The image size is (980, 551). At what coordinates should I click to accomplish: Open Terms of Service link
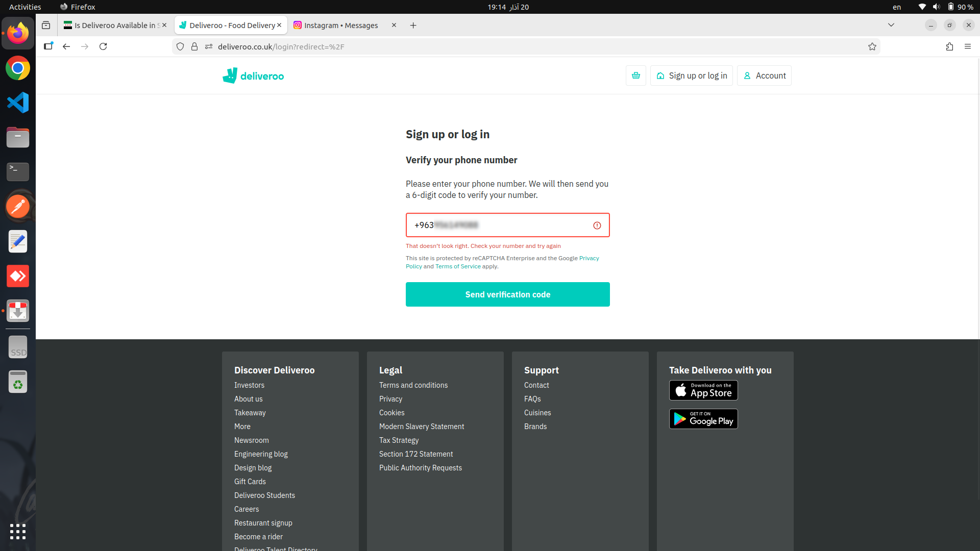[x=458, y=266]
